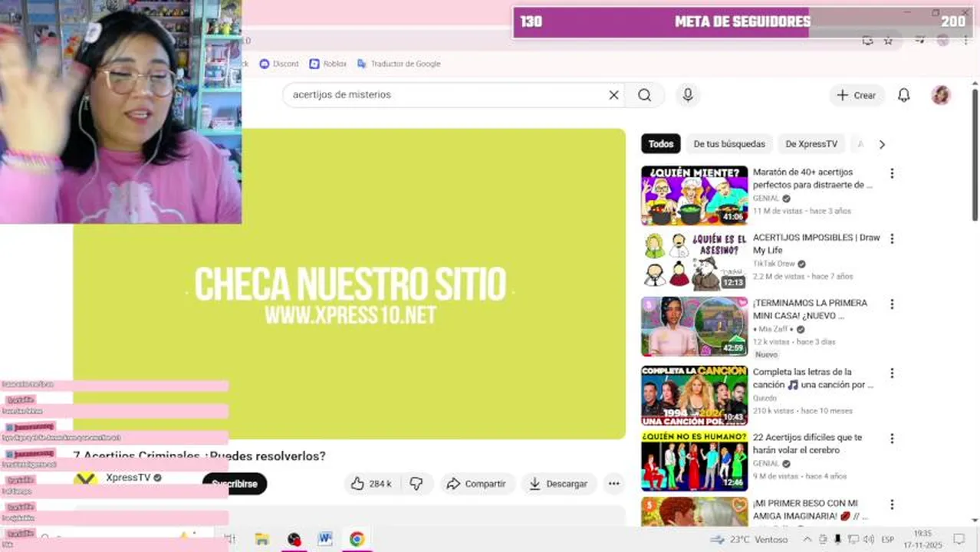Open the TikTak Draw channel name

(x=774, y=264)
